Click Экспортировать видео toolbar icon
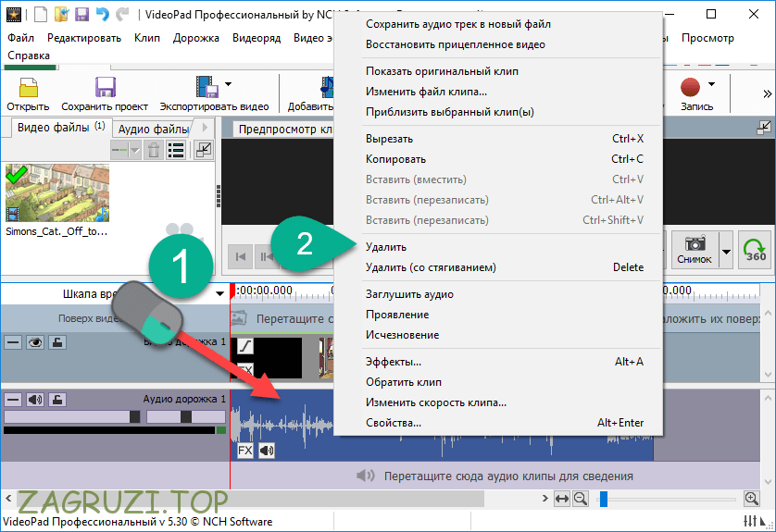The width and height of the screenshot is (776, 532). [207, 87]
